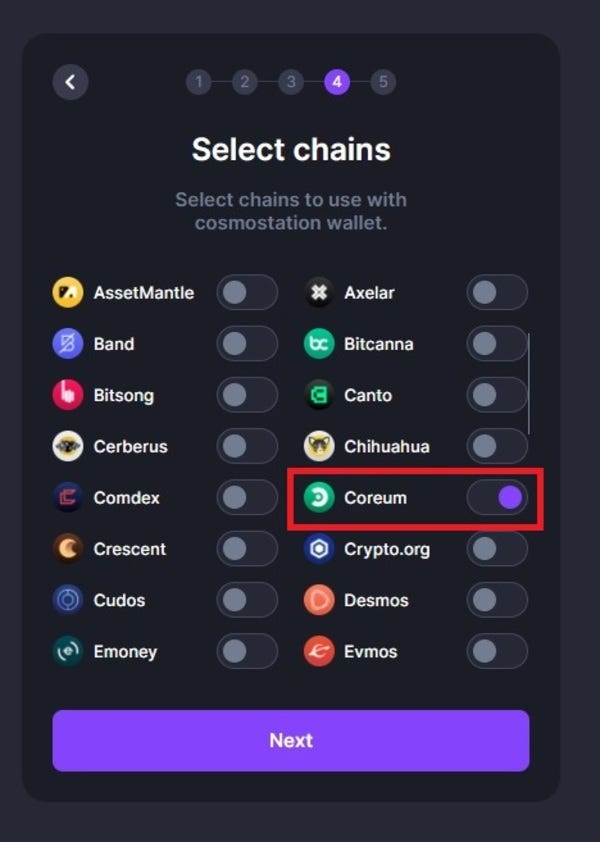
Task: Click the Bitsong chain icon
Action: [67, 395]
